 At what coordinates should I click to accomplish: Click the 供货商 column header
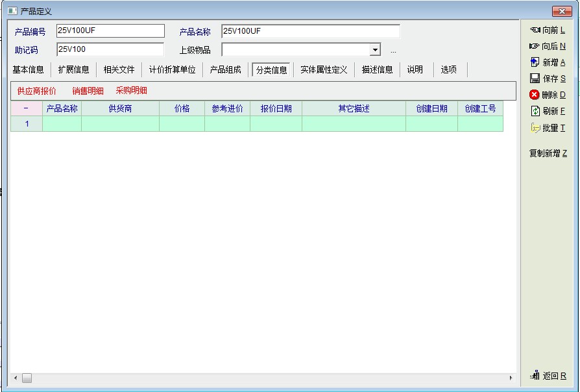[x=120, y=108]
